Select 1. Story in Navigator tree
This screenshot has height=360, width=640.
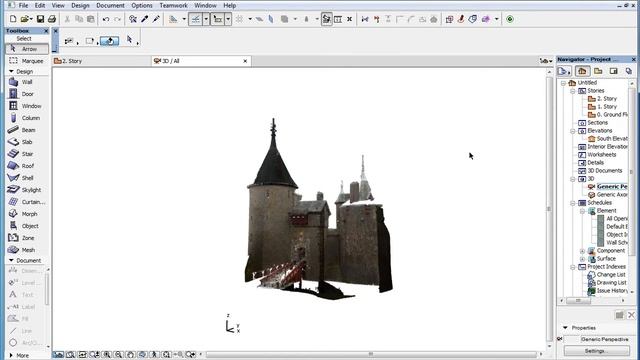point(607,107)
